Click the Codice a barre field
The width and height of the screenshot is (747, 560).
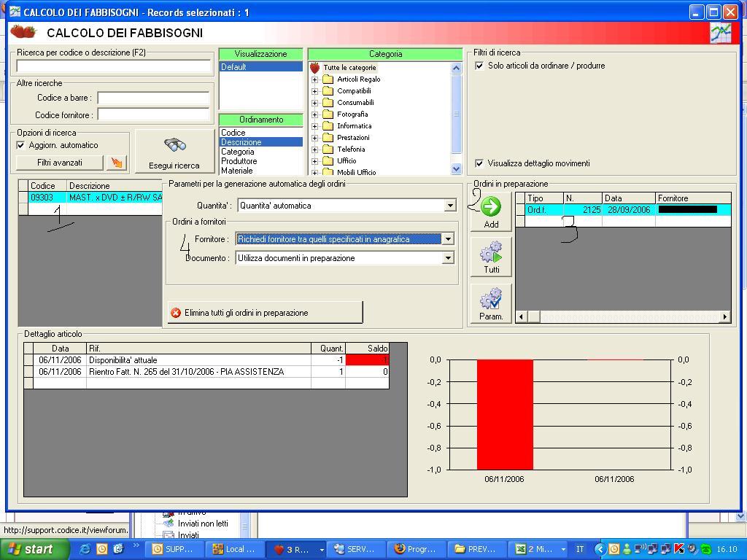point(153,98)
